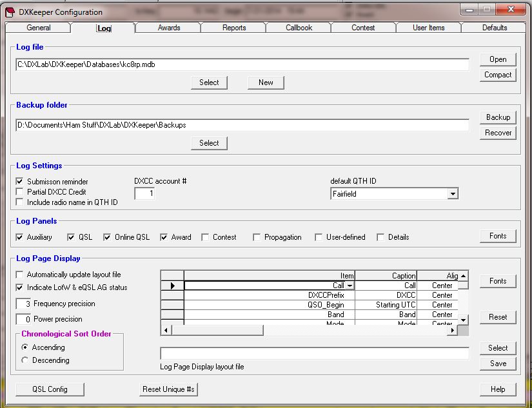Click the DXKeeper title bar app icon
The height and width of the screenshot is (408, 532).
(10, 12)
